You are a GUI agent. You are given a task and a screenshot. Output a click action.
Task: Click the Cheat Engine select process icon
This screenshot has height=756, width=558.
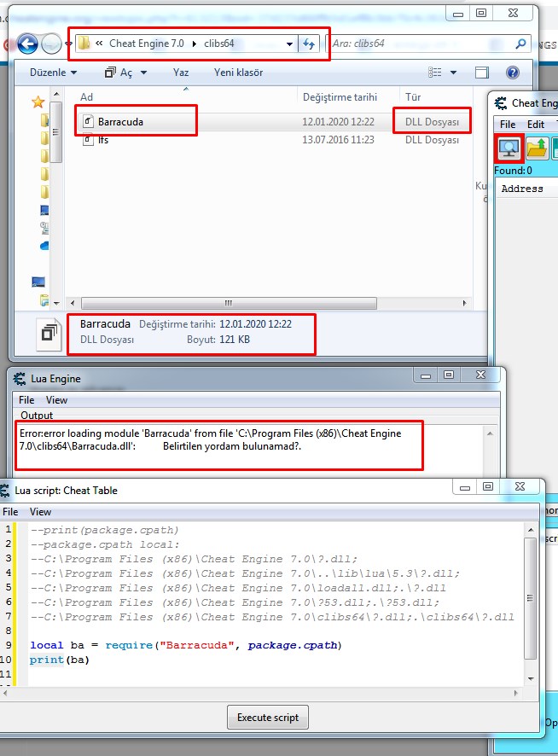(509, 148)
